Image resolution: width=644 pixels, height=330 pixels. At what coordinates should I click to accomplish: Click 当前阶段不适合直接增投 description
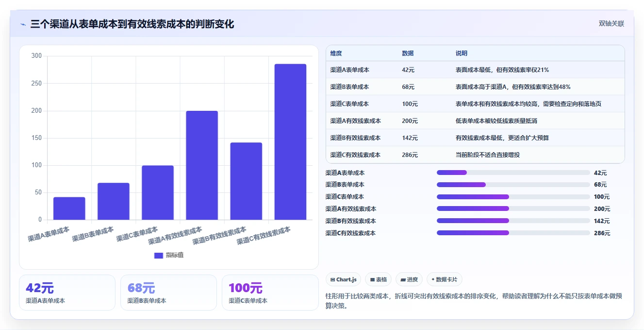487,155
